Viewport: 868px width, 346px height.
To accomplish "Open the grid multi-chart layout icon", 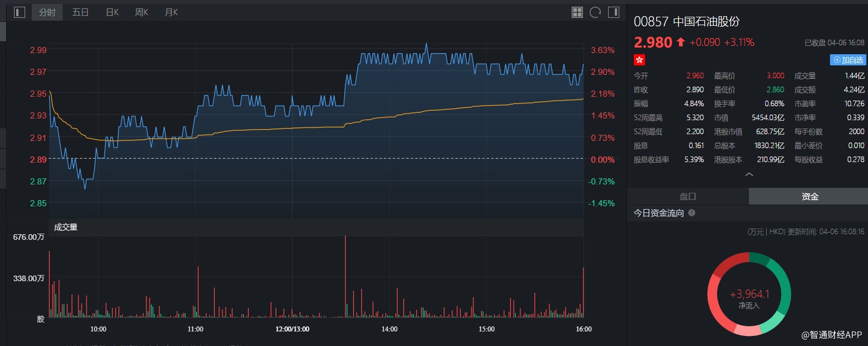I will [577, 12].
